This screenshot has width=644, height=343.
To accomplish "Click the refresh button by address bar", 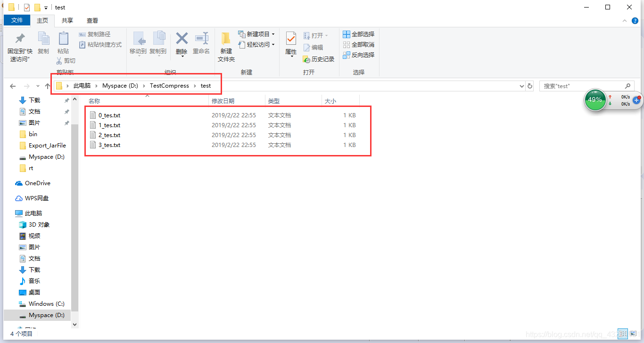I will [530, 86].
